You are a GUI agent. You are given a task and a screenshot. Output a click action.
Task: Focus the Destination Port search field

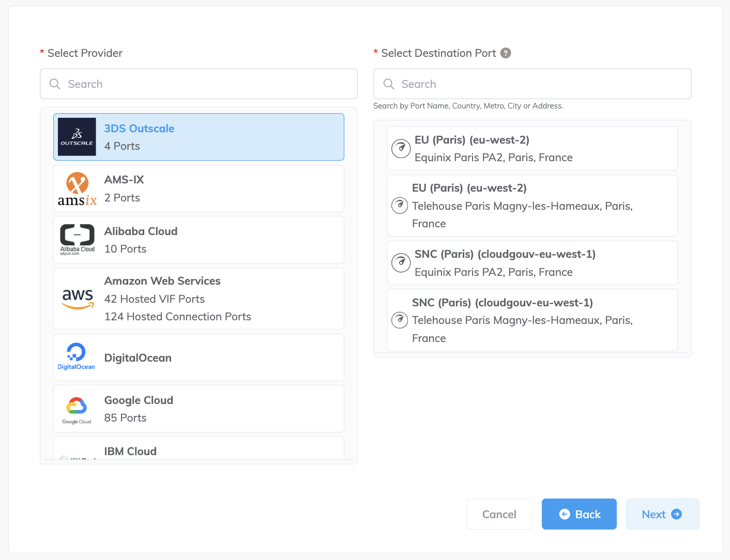point(540,84)
